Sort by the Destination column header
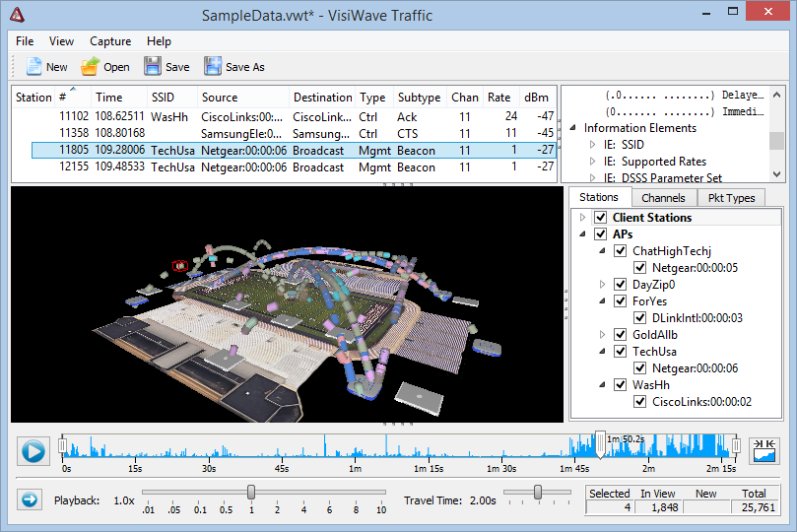The image size is (797, 532). [322, 98]
